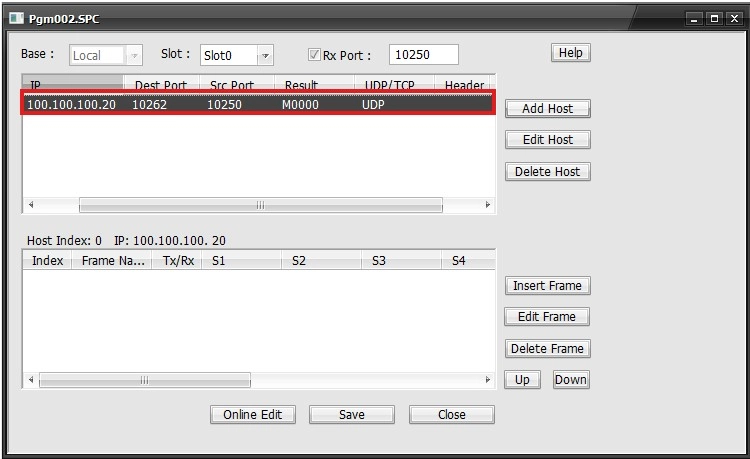The image size is (750, 459).
Task: Click the UDP/TCP column header
Action: click(x=395, y=83)
